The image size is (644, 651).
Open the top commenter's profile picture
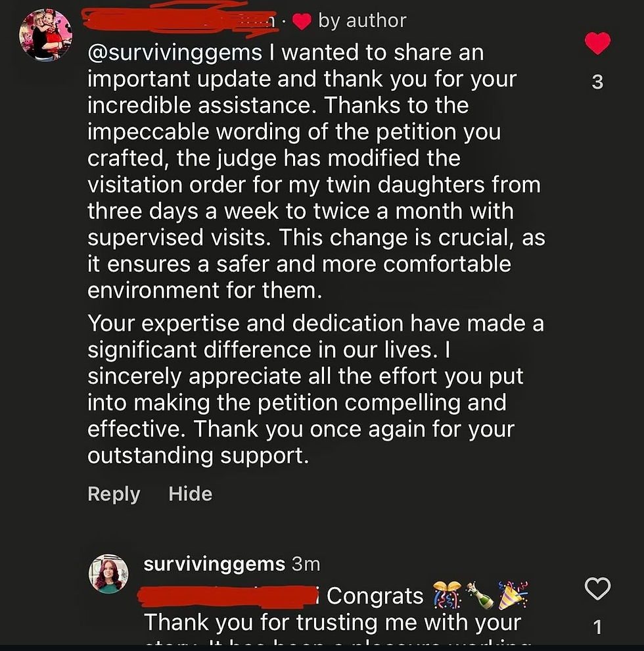coord(45,36)
